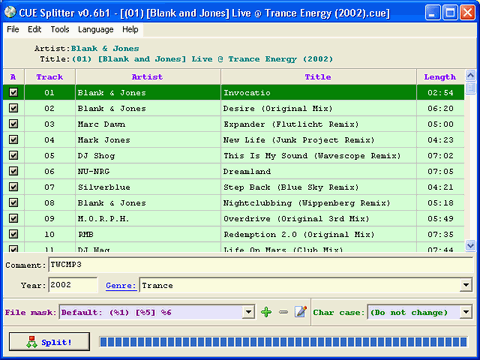480x360 pixels.
Task: Open the Char case dropdown
Action: [x=466, y=312]
